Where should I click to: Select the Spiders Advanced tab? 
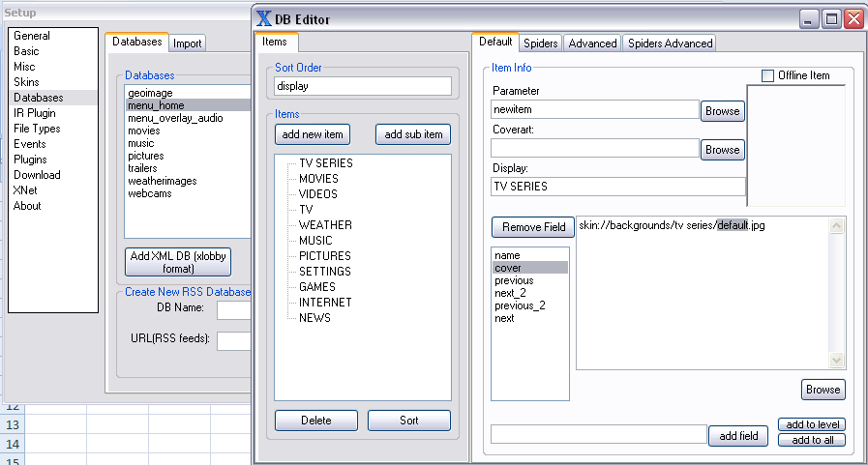(670, 44)
